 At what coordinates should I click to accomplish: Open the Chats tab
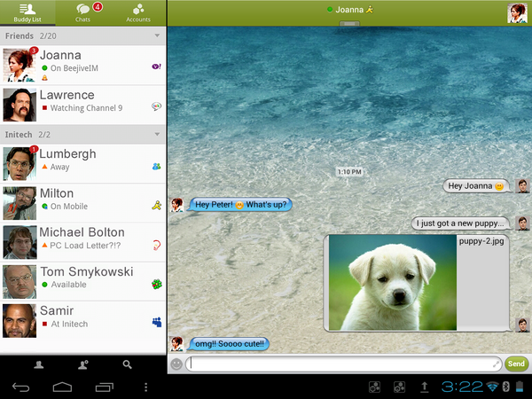click(83, 13)
